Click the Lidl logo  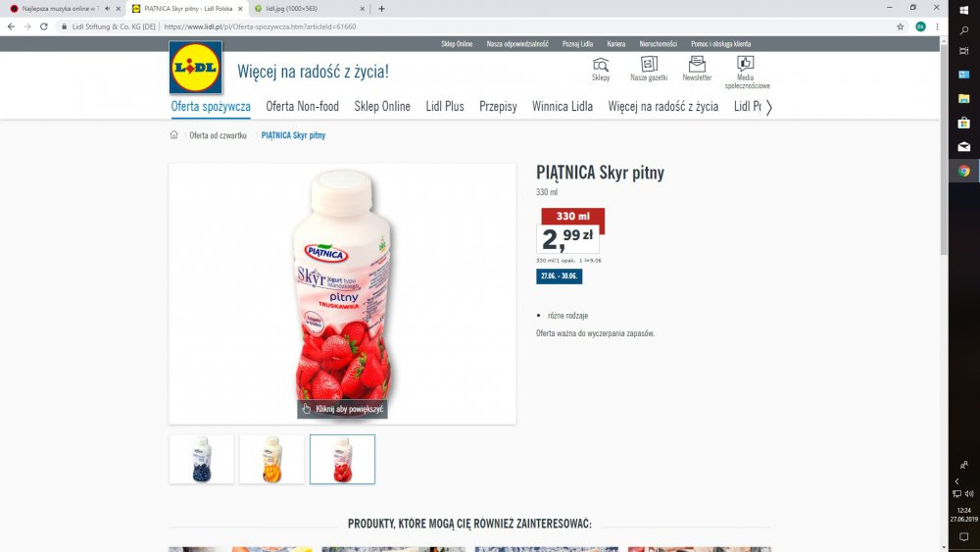click(x=196, y=68)
